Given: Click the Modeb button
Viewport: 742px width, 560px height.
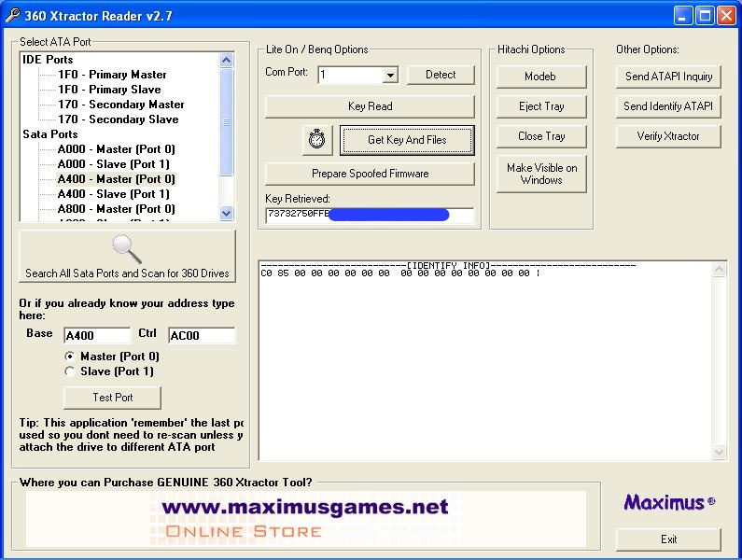Looking at the screenshot, I should pyautogui.click(x=541, y=77).
